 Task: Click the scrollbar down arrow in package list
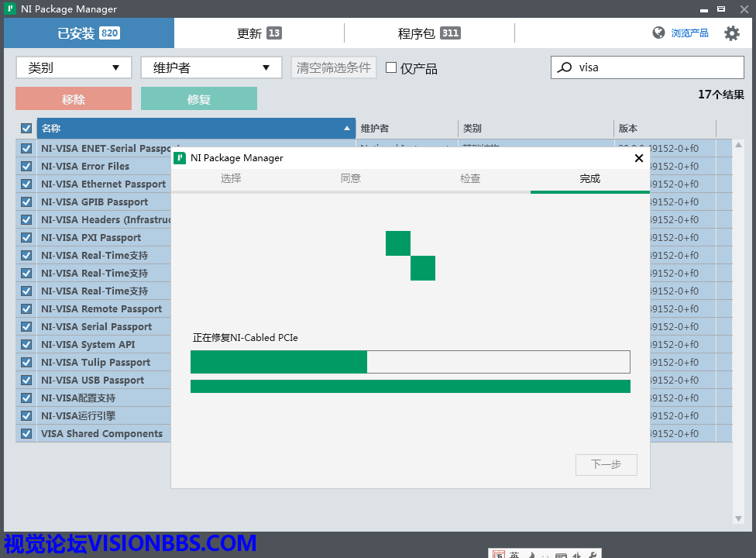click(738, 518)
